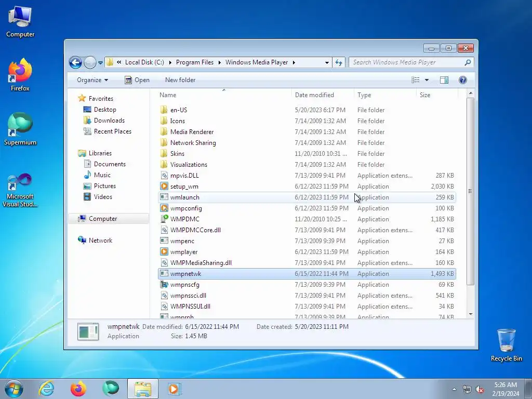This screenshot has width=532, height=399.
Task: Open Libraries in the navigation pane
Action: (100, 153)
